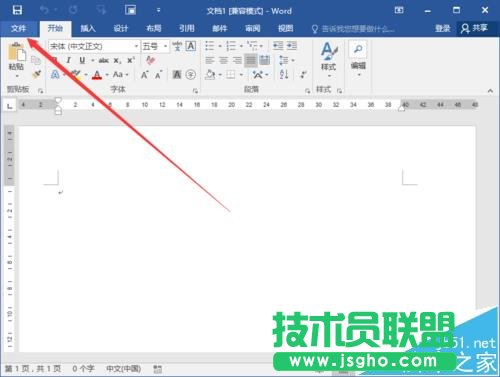Viewport: 500px width, 377px height.
Task: Click the Multilevel List icon
Action: coord(252,46)
